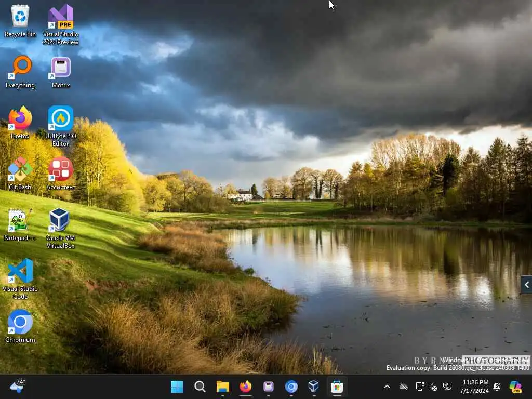Switch to Motrix in the taskbar
Screen dimensions: 532x399
point(269,387)
